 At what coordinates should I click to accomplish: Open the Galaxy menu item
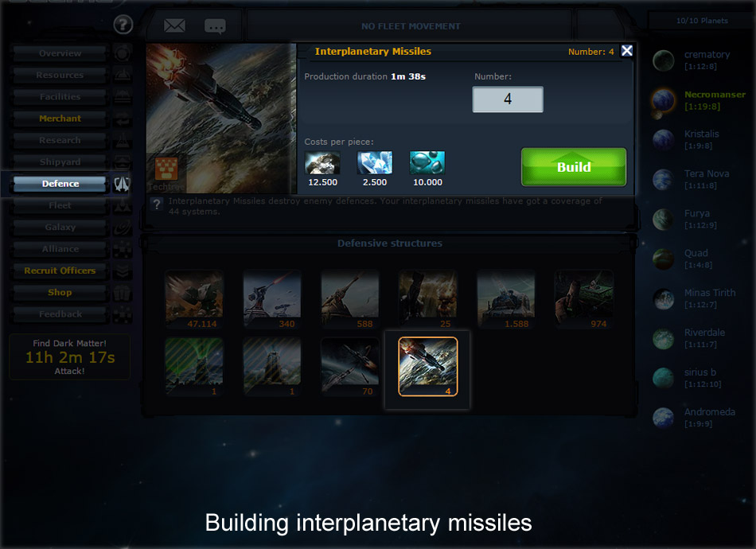60,227
